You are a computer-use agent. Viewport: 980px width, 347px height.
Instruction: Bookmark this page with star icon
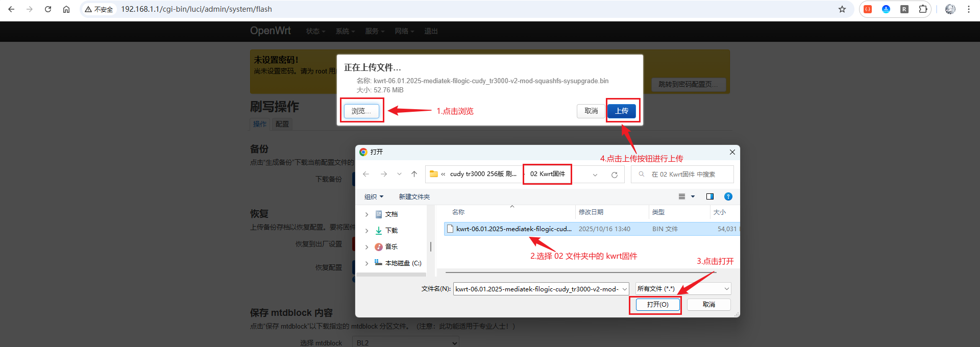842,9
